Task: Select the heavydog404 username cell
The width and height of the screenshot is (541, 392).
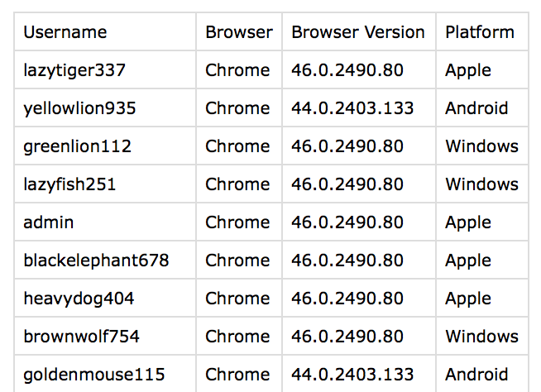Action: pos(105,299)
